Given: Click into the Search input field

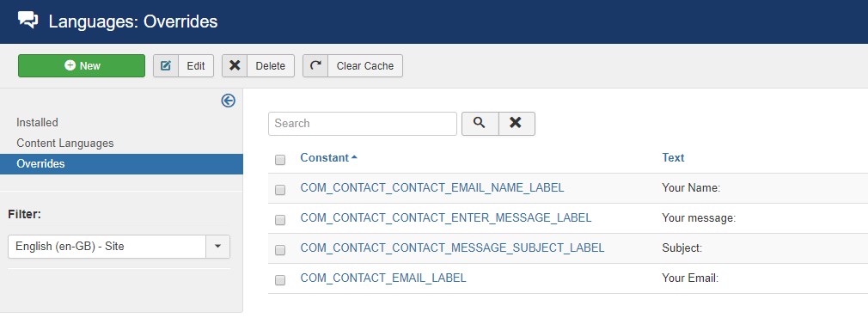Looking at the screenshot, I should pos(363,123).
